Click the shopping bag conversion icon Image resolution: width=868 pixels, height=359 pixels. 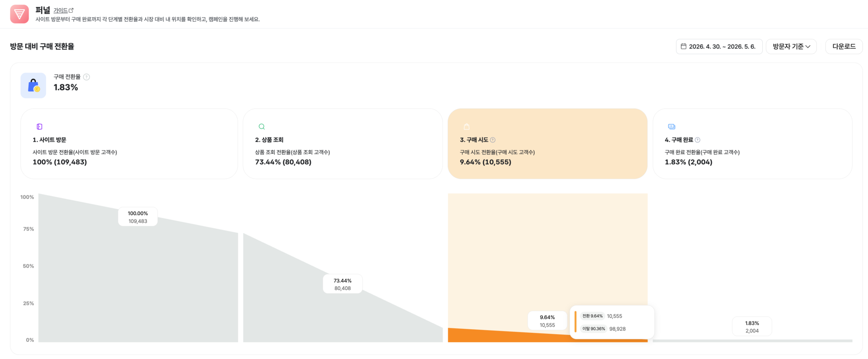tap(33, 85)
